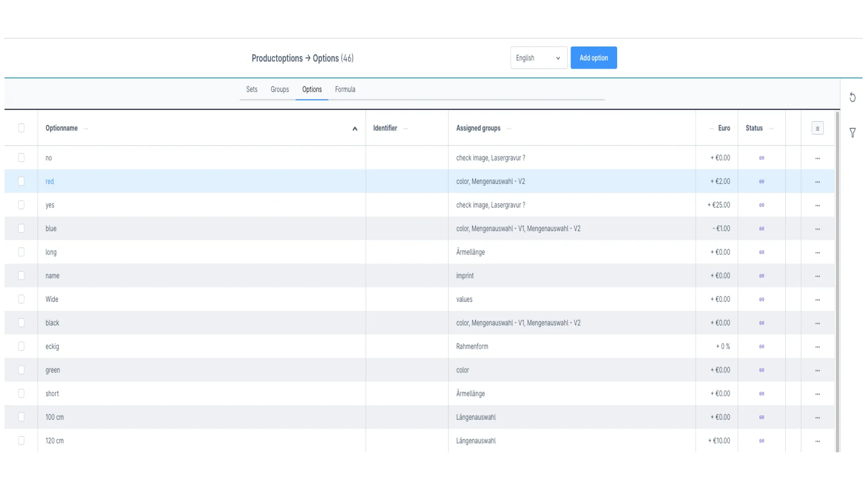The width and height of the screenshot is (868, 488).
Task: Open the ellipsis menu for the black option row
Action: [817, 323]
